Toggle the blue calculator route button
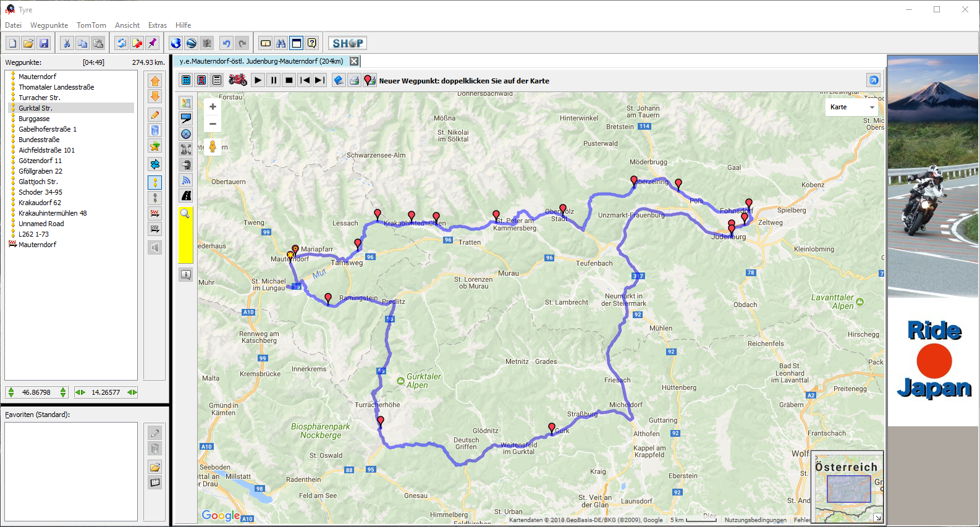The width and height of the screenshot is (980, 527). pos(186,80)
